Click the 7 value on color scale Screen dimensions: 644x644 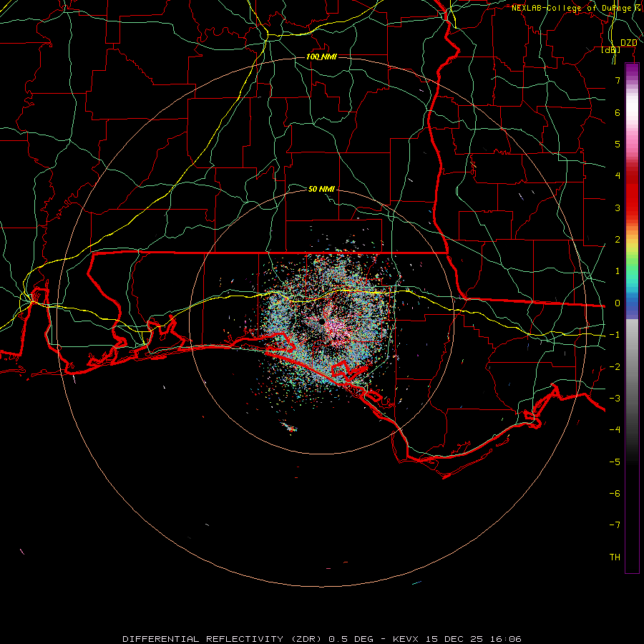618,80
